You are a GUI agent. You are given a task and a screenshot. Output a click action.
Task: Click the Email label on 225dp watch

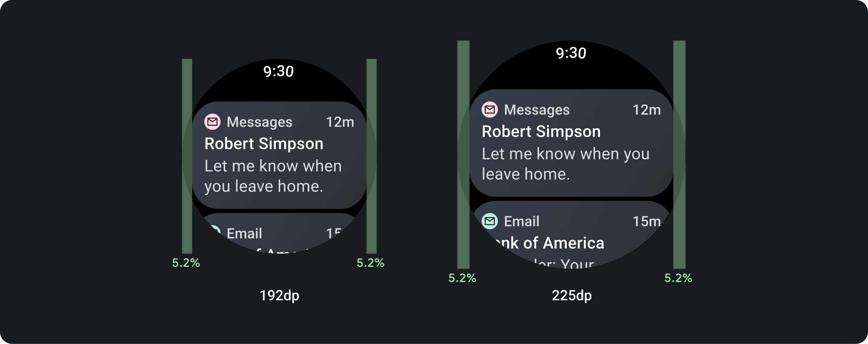[521, 221]
